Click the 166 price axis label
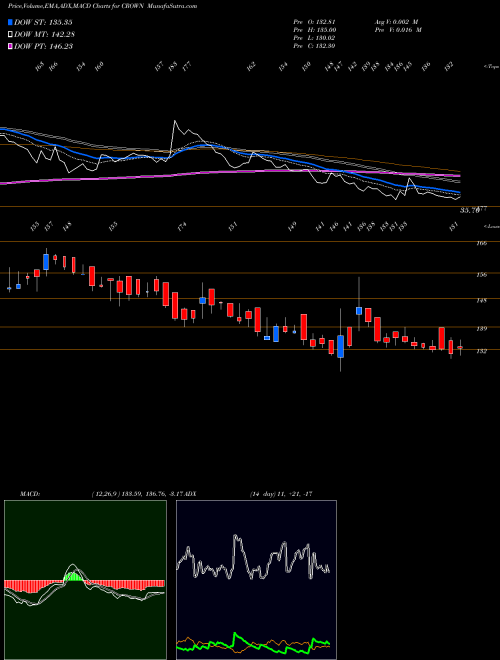The image size is (500, 660). [x=482, y=243]
